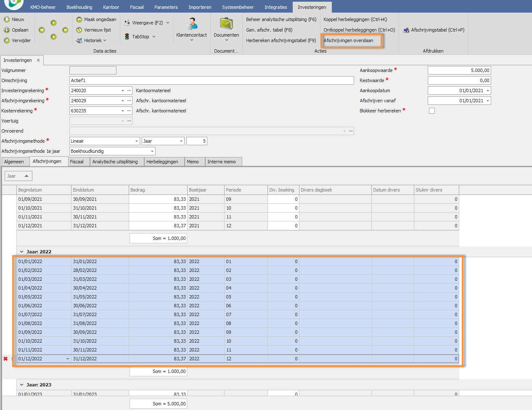Screen dimensions: 532x410
Task: Collapse the Jaar: 2022 group
Action: click(x=22, y=252)
